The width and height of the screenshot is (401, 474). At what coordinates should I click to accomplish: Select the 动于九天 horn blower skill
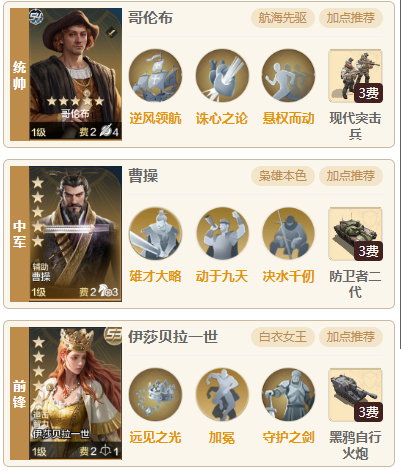click(222, 233)
